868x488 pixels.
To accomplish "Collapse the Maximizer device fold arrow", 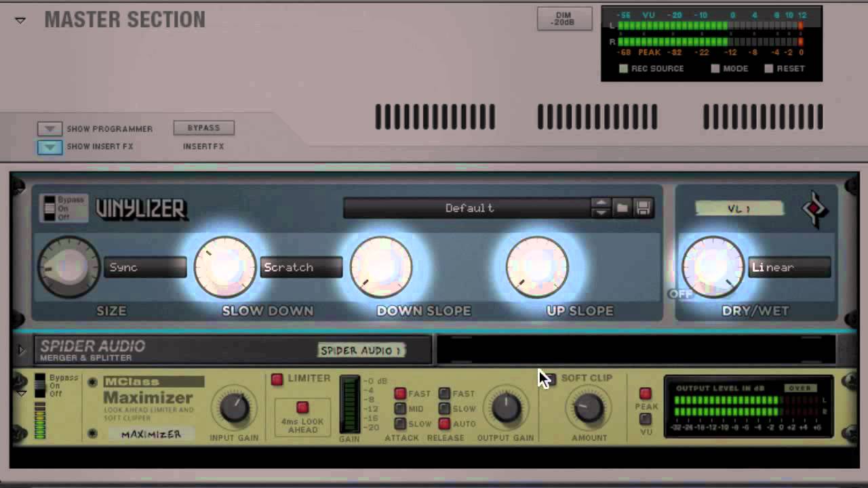I will 21,393.
